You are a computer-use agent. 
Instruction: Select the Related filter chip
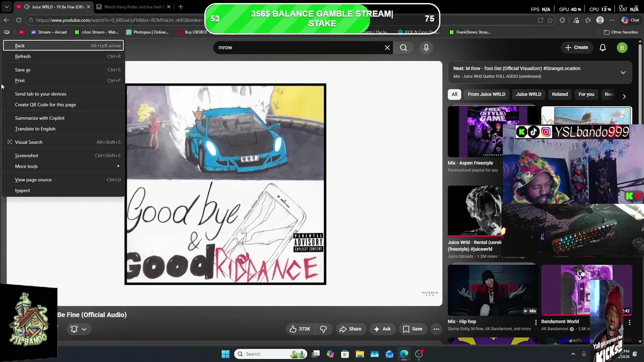pyautogui.click(x=560, y=95)
